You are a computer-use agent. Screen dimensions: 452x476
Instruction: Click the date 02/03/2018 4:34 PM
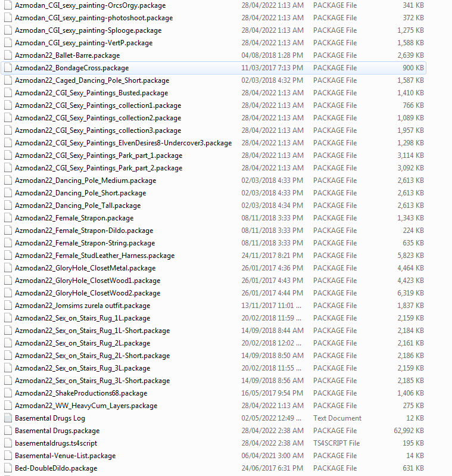[272, 205]
